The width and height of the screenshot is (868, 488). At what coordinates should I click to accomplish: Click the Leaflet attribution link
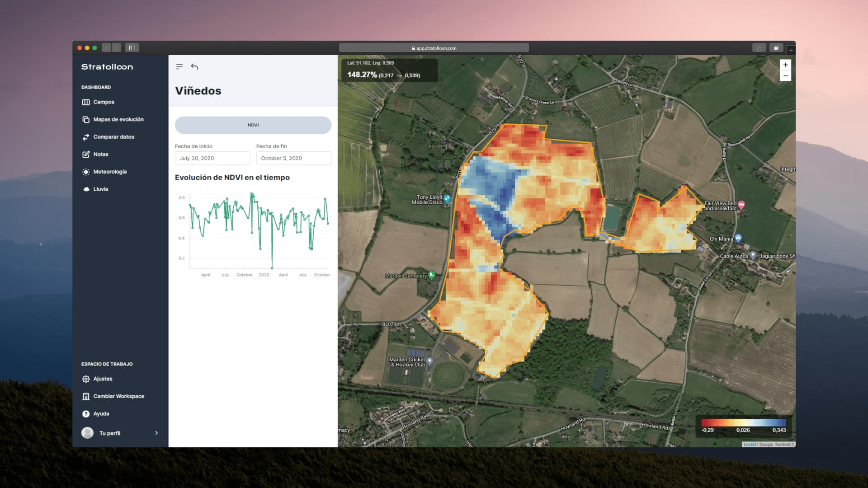[750, 444]
